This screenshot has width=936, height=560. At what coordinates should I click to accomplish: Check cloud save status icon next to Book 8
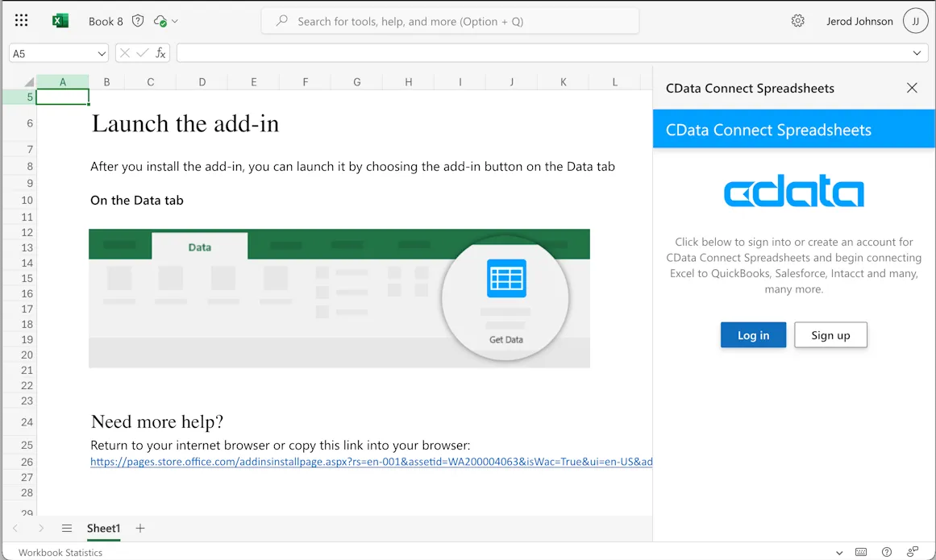[x=160, y=21]
